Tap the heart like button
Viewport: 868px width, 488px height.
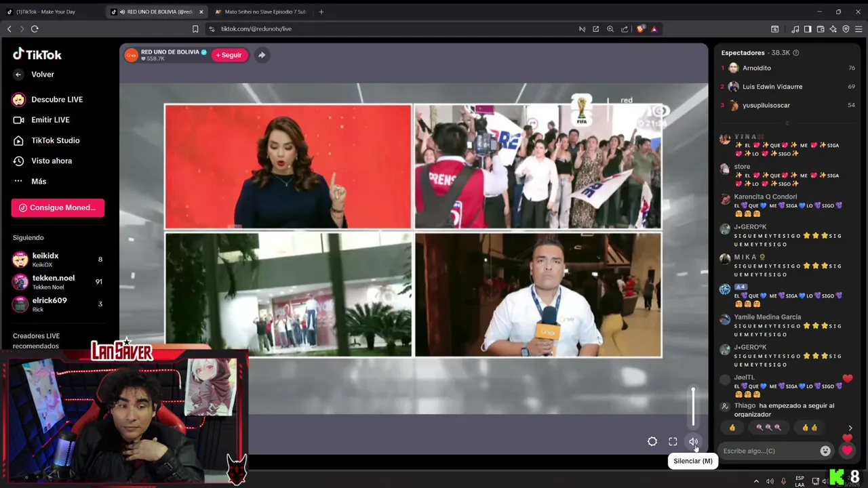(x=847, y=450)
